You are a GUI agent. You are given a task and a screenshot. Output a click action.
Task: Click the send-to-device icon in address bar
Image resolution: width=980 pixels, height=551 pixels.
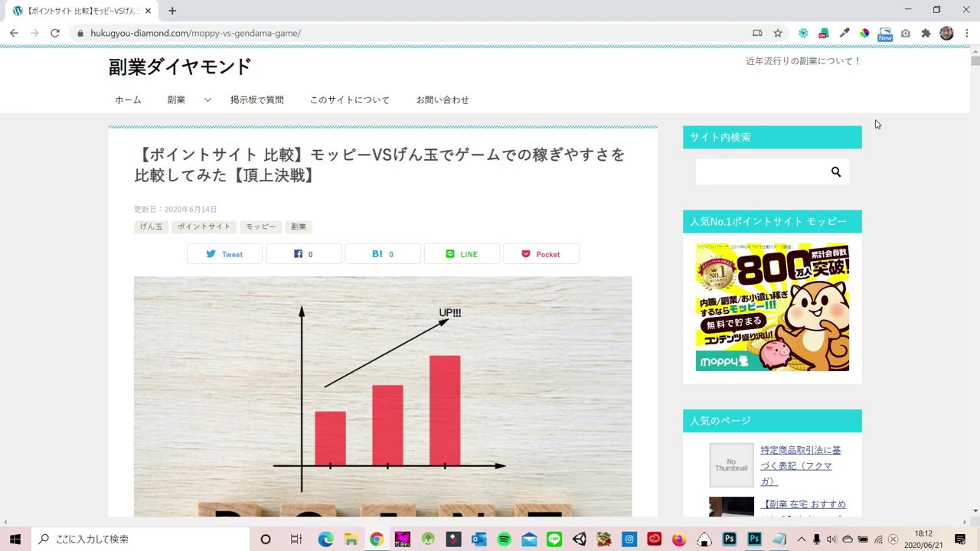pyautogui.click(x=757, y=33)
